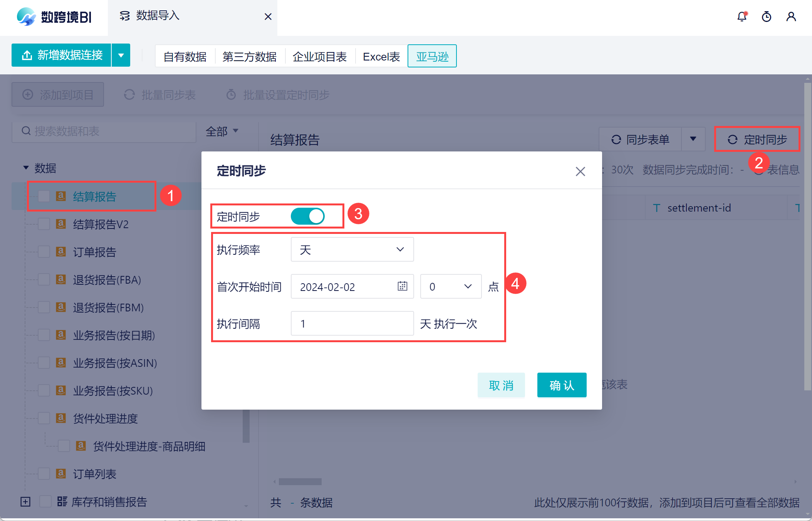This screenshot has height=521, width=812.
Task: Switch to the 第三方数据 tab
Action: pyautogui.click(x=250, y=57)
